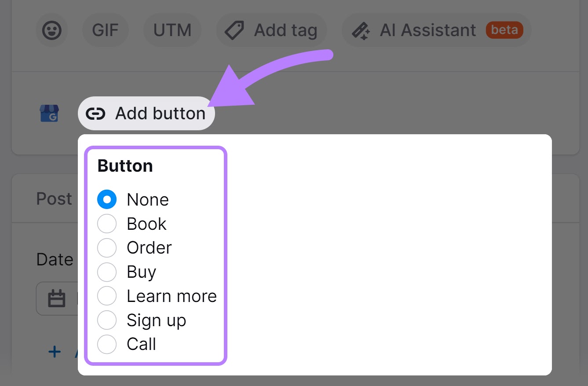Screen dimensions: 588x386
Task: Click the smiley emoji picker icon
Action: [52, 30]
